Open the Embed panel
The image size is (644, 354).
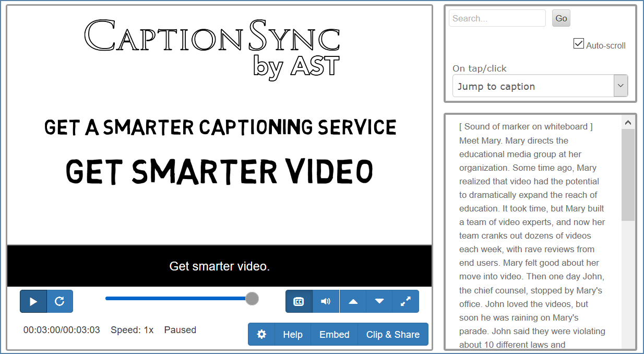tap(334, 334)
